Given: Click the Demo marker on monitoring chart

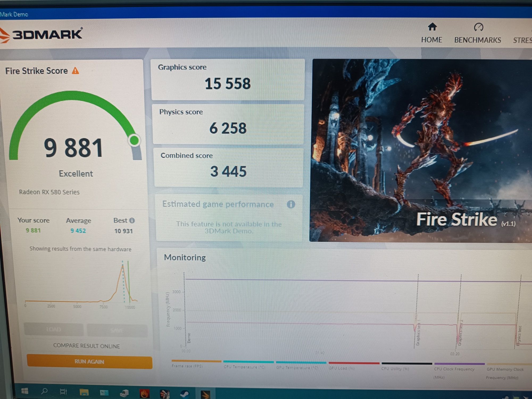Looking at the screenshot, I should 189,338.
